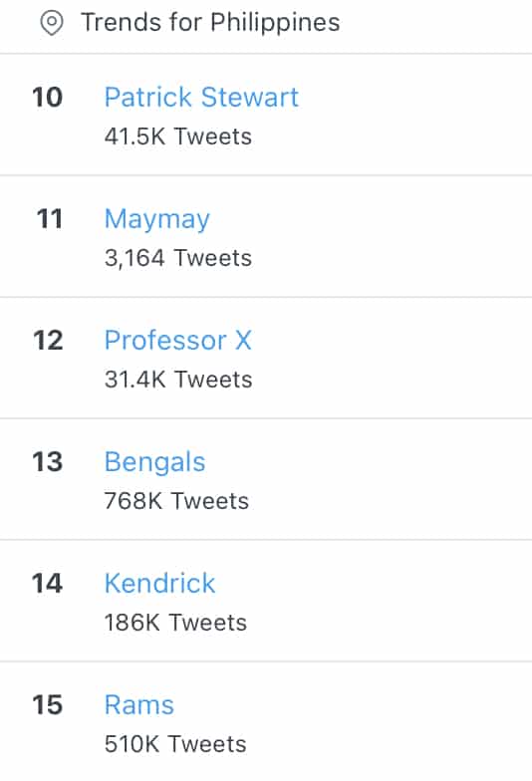Click the 31.4K Tweets count
This screenshot has width=532, height=781.
[x=178, y=380]
